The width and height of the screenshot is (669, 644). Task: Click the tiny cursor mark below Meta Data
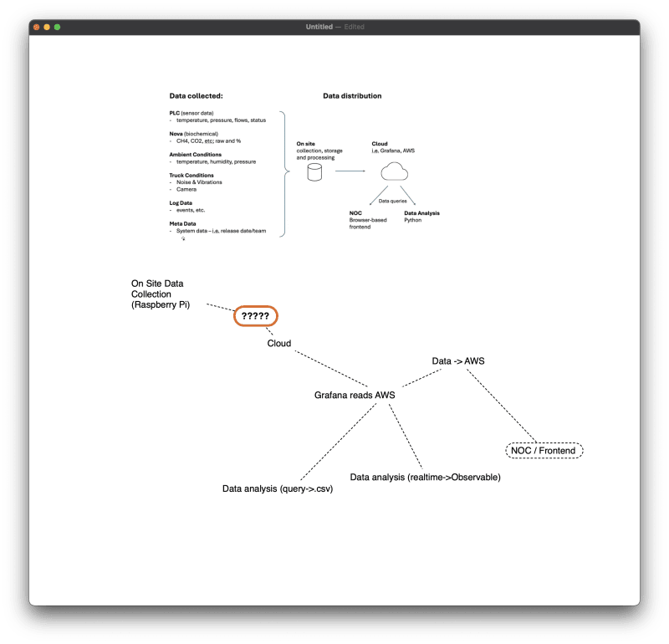[x=182, y=239]
